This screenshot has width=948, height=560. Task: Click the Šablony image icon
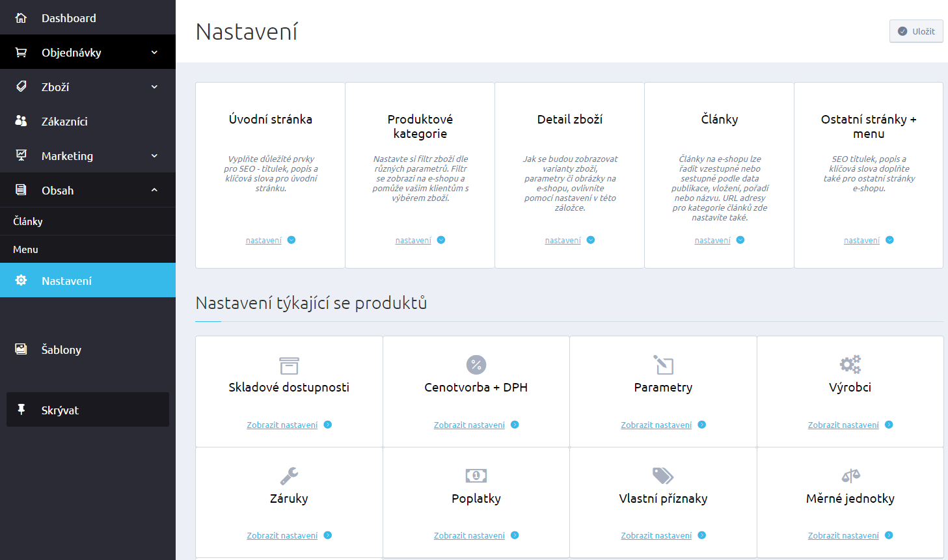(x=21, y=349)
